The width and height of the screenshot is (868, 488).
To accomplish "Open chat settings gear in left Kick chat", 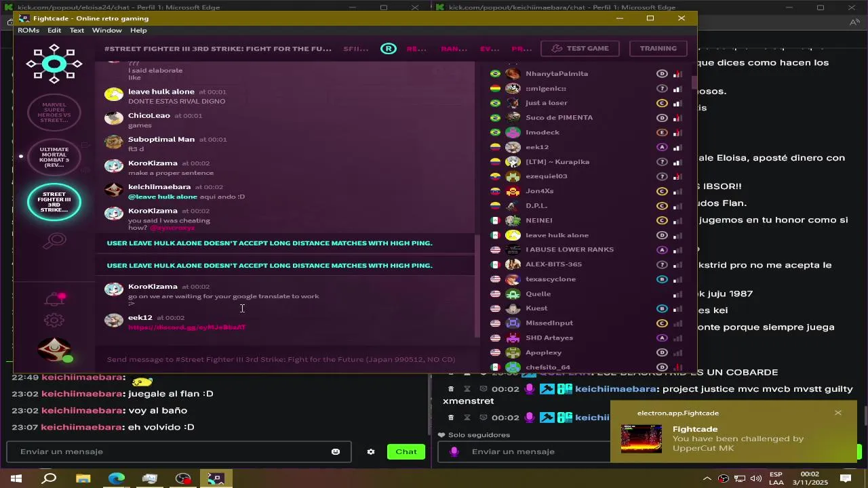I will 371,451.
